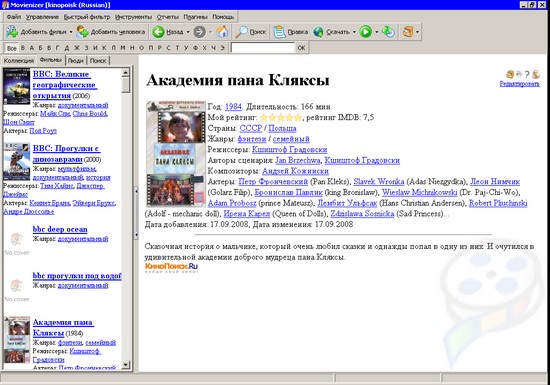This screenshot has height=385, width=550.
Task: Open the Быстрый фильтр menu
Action: (87, 16)
